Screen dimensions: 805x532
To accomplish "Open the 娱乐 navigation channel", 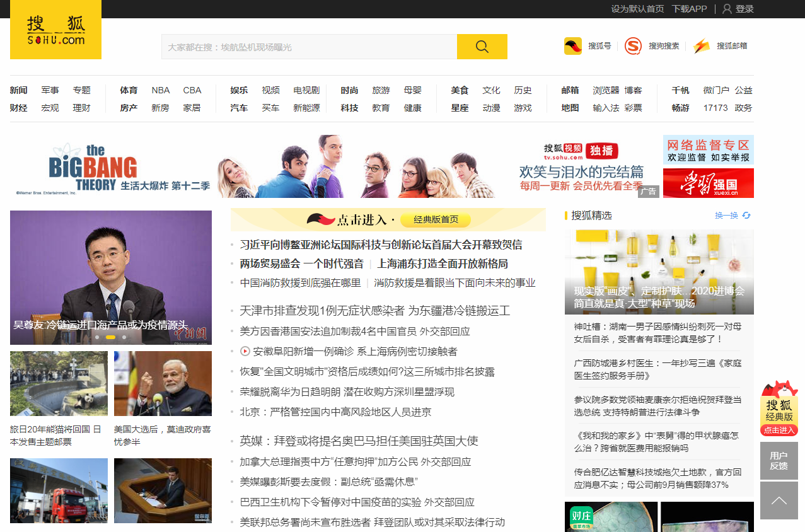I will pyautogui.click(x=240, y=90).
